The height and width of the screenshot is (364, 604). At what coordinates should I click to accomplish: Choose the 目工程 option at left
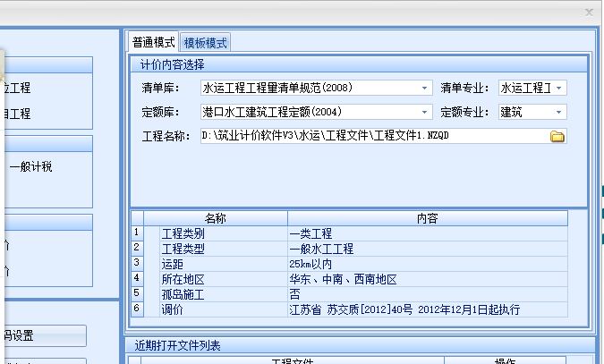(x=16, y=114)
